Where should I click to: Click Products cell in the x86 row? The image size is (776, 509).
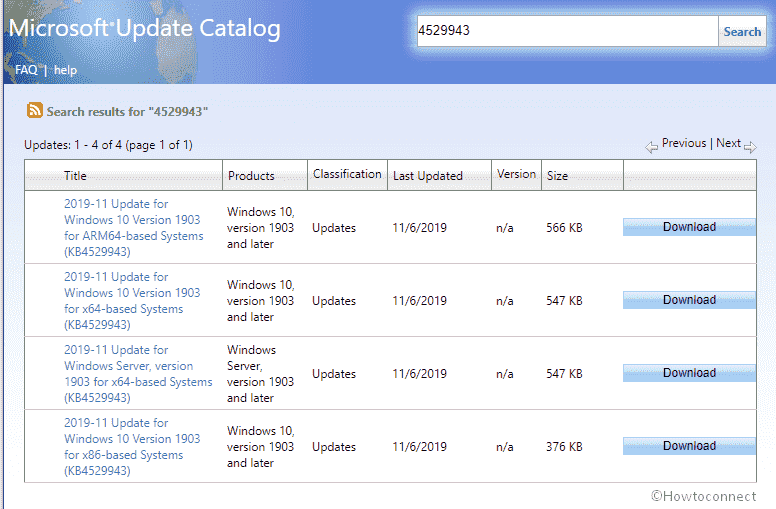[260, 447]
